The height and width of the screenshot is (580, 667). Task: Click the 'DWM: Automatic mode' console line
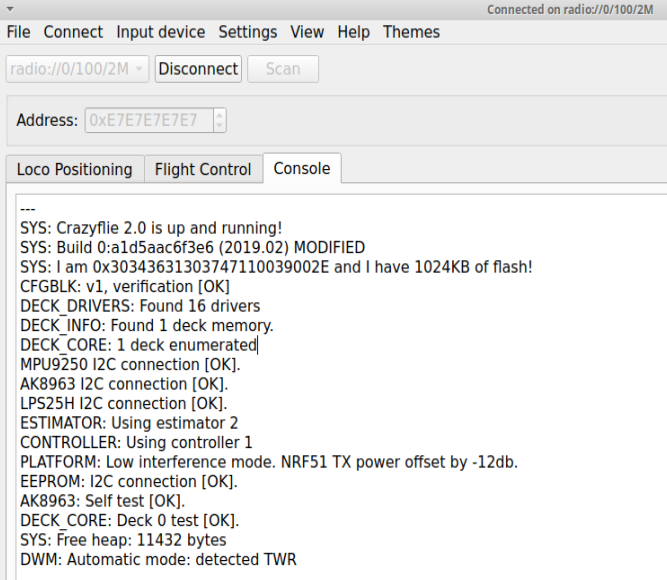[158, 559]
